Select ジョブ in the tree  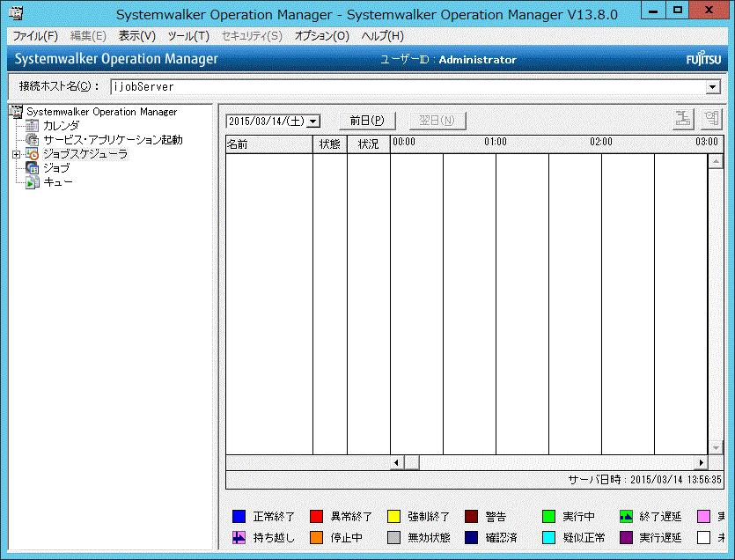56,168
